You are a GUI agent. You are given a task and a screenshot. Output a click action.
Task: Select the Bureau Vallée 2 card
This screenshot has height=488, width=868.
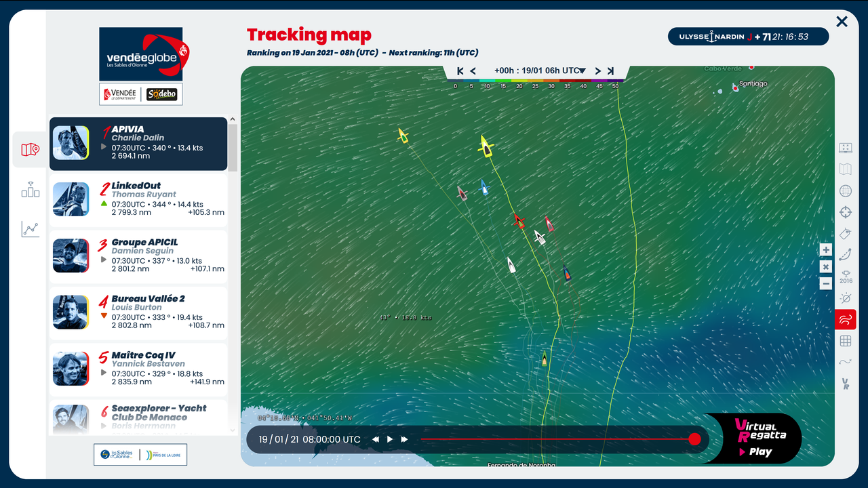(x=138, y=313)
